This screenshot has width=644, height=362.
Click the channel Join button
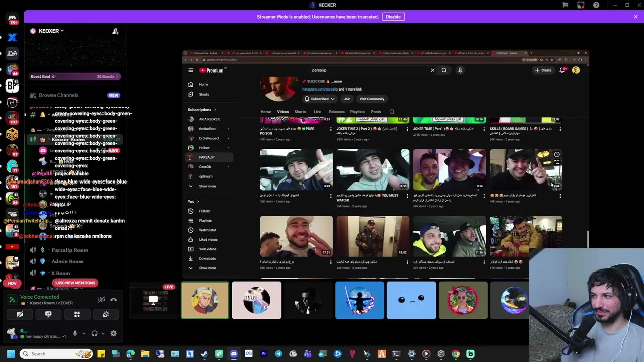tap(347, 99)
